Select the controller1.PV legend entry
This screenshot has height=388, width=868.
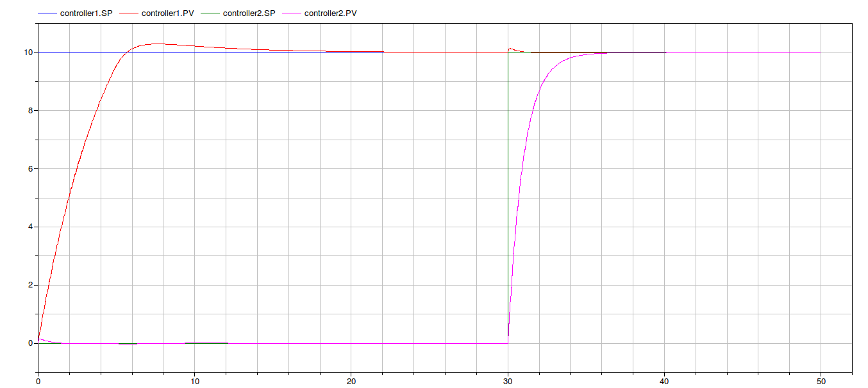167,13
